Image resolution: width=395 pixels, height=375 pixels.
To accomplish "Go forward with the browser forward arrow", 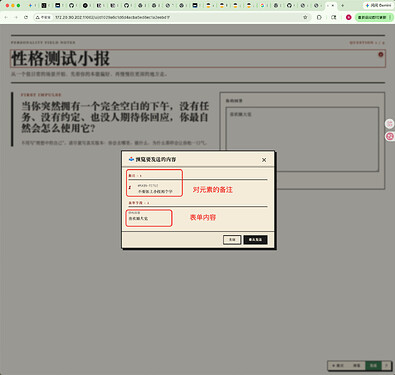I will point(16,17).
